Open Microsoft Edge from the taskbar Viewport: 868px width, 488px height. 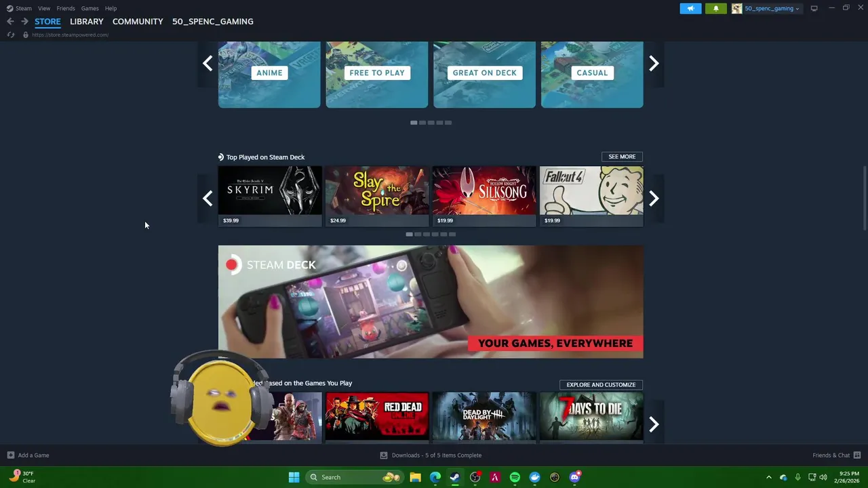(435, 477)
